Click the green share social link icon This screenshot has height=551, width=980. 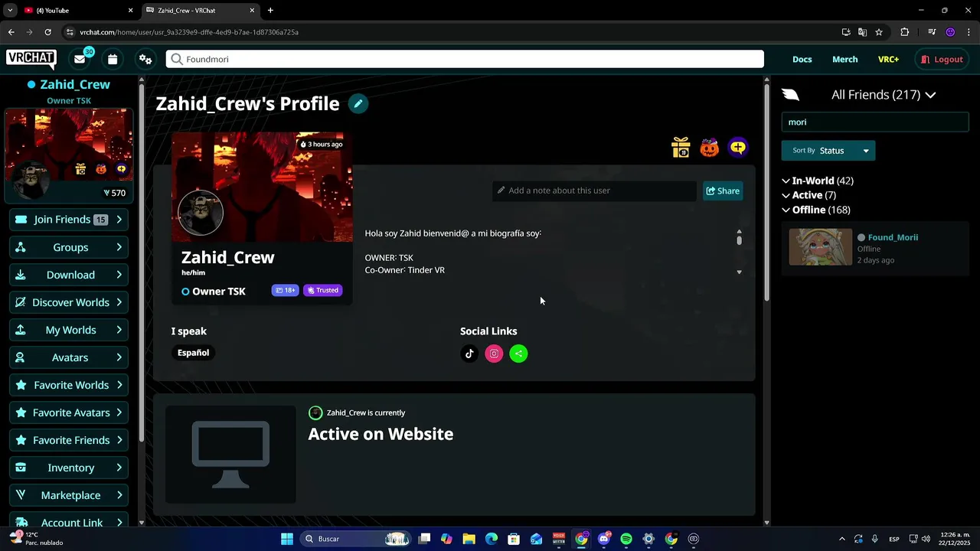(518, 354)
